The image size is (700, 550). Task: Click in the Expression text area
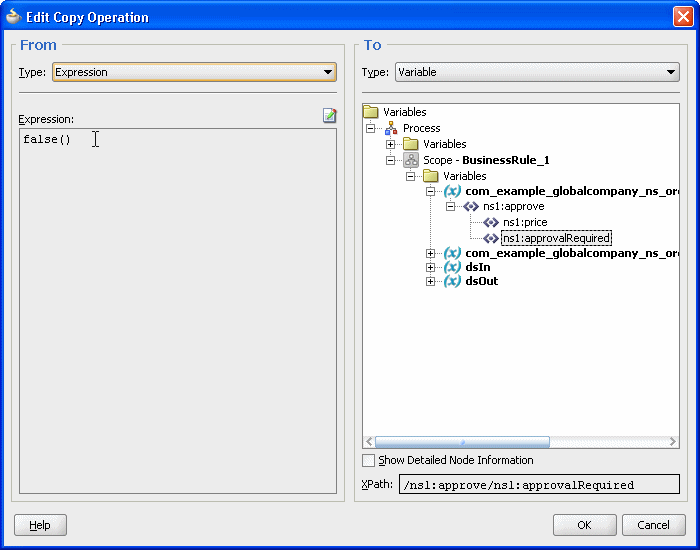178,311
